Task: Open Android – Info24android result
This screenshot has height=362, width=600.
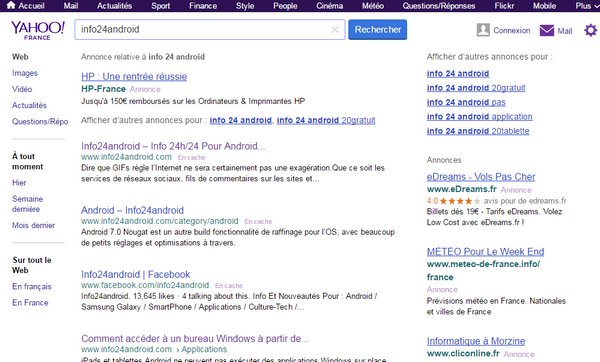Action: (x=132, y=210)
